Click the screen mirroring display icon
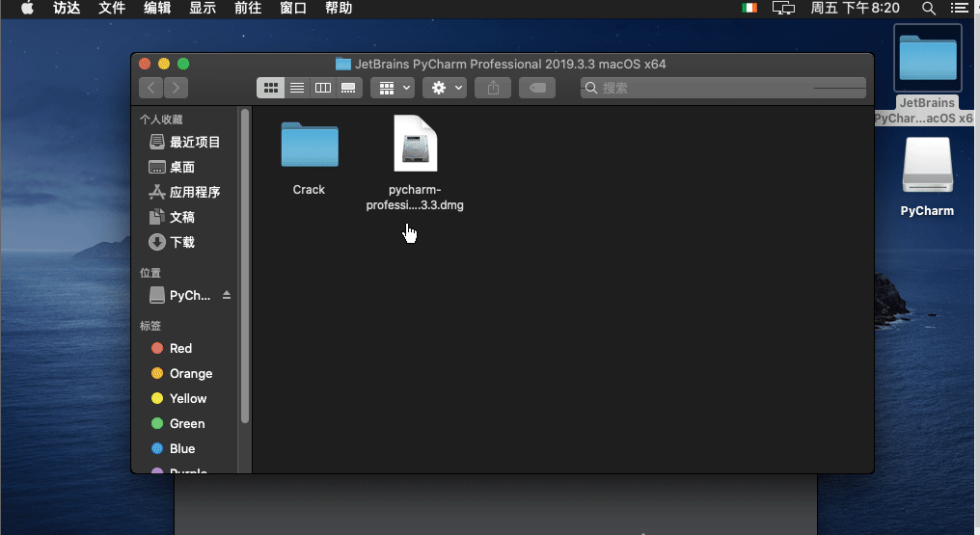The width and height of the screenshot is (980, 535). pyautogui.click(x=783, y=8)
